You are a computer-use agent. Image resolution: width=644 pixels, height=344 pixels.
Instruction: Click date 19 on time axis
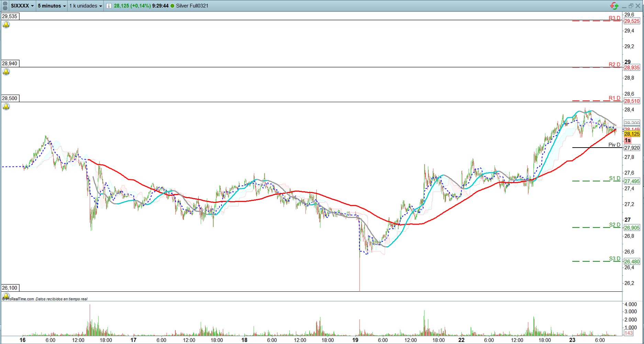click(355, 340)
